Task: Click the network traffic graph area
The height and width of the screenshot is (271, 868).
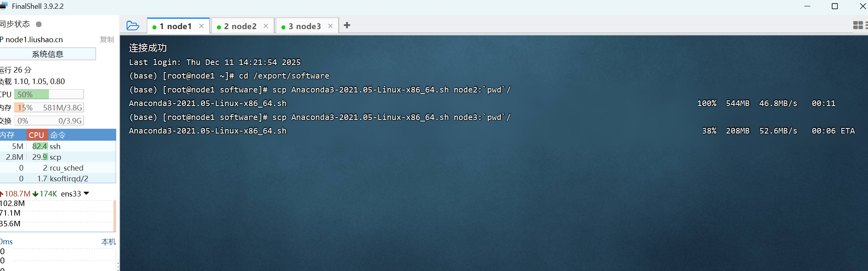Action: pos(58,215)
